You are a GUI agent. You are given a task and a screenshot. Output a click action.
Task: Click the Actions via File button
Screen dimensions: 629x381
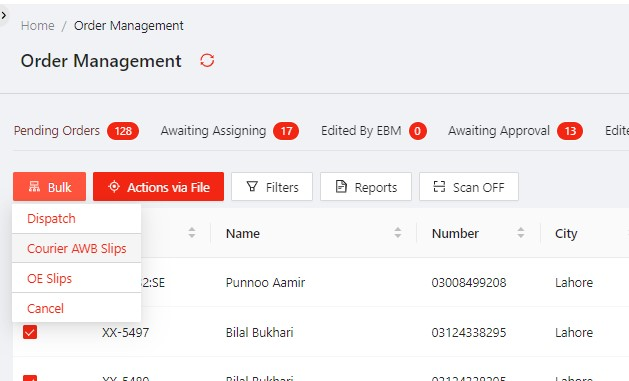click(x=158, y=187)
